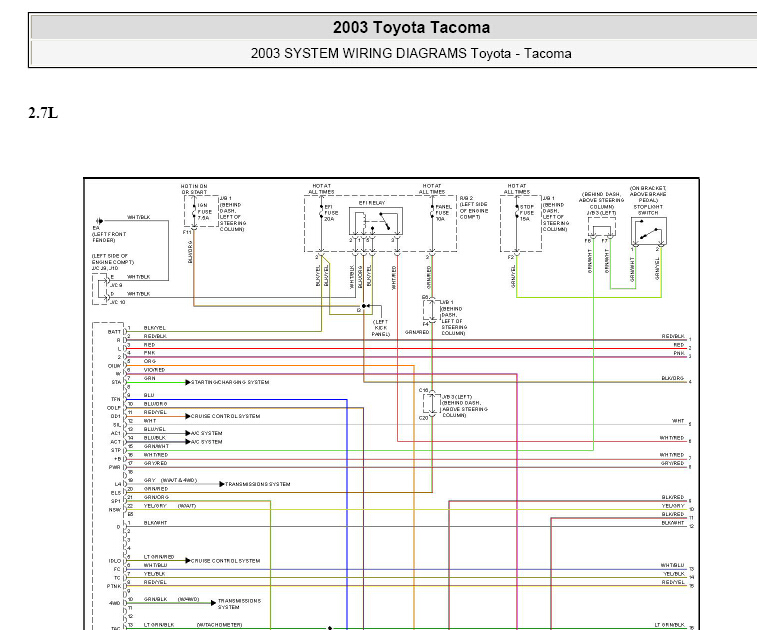Click "CRUISE CONTROL SYSTEM" on the IDLO row

225,561
